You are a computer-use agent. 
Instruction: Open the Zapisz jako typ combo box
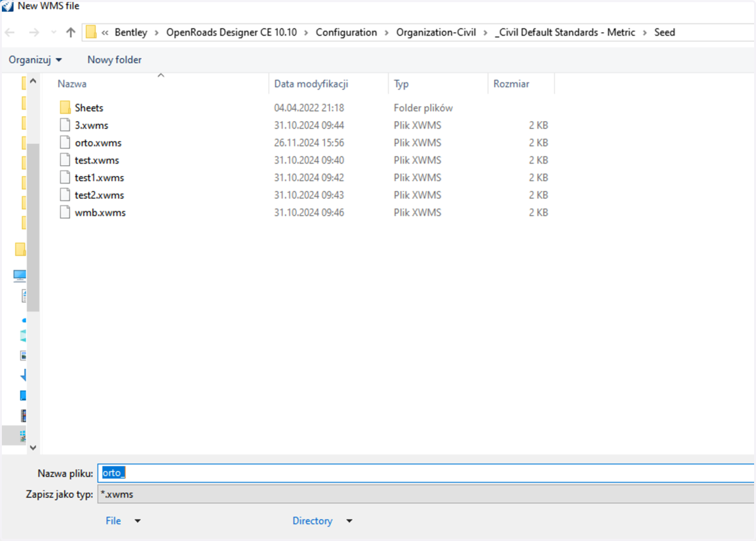(x=426, y=494)
